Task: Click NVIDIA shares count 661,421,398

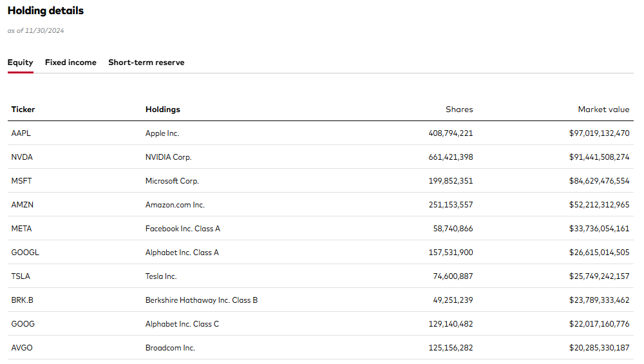Action: pyautogui.click(x=451, y=157)
